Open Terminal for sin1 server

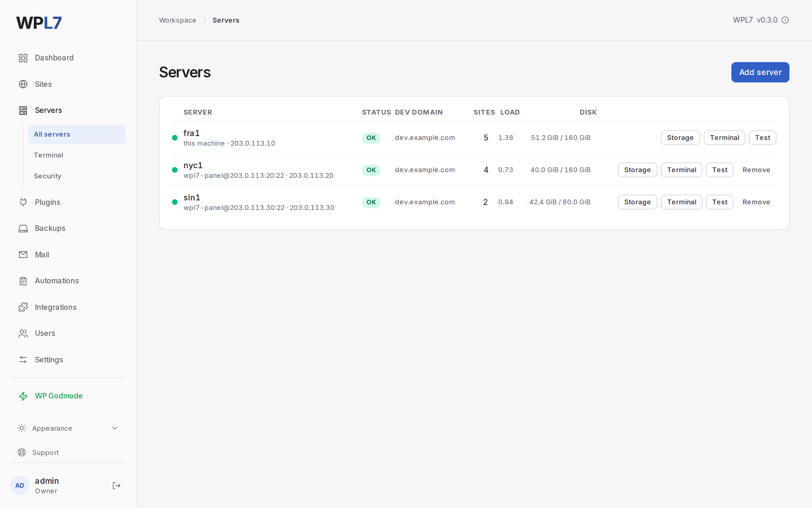pos(681,202)
